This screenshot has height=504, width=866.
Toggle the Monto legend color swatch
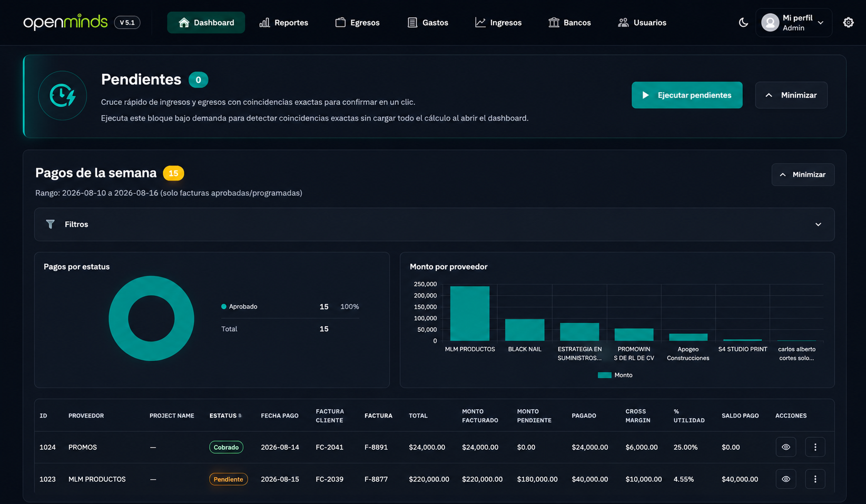(x=604, y=375)
